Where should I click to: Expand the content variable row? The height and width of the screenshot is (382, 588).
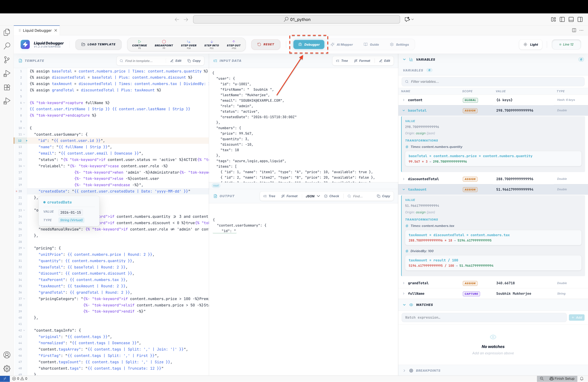(x=404, y=100)
